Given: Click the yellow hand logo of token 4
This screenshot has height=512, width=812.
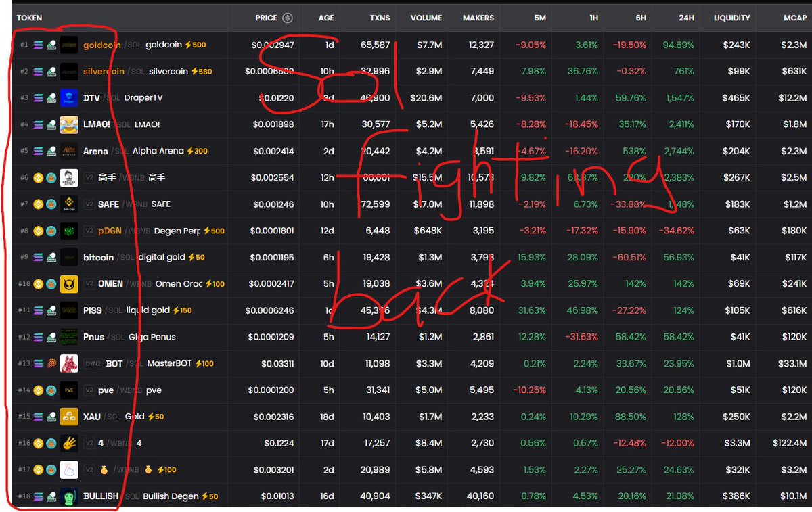Looking at the screenshot, I should 69,444.
